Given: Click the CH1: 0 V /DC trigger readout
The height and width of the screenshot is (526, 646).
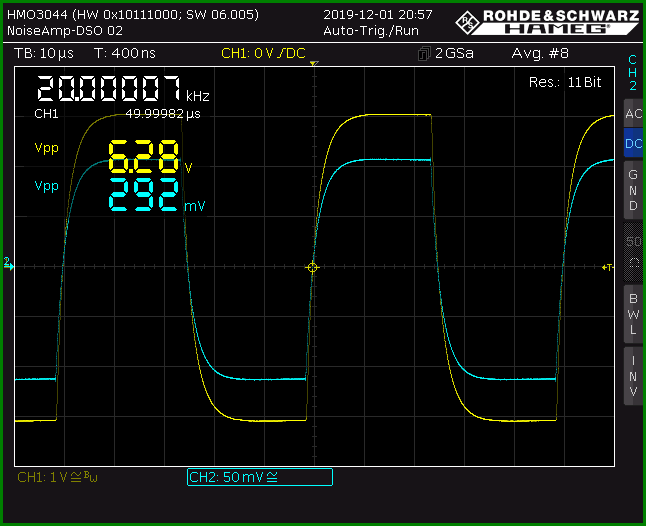Looking at the screenshot, I should click(263, 53).
